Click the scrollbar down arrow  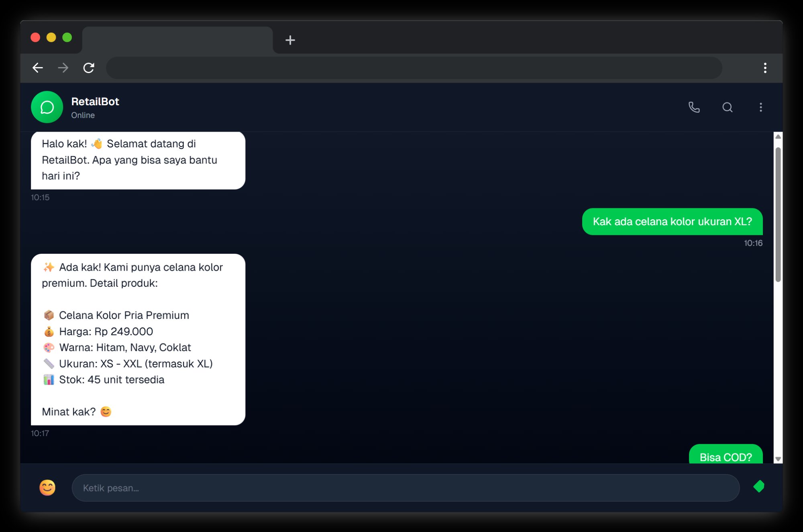[x=778, y=458]
